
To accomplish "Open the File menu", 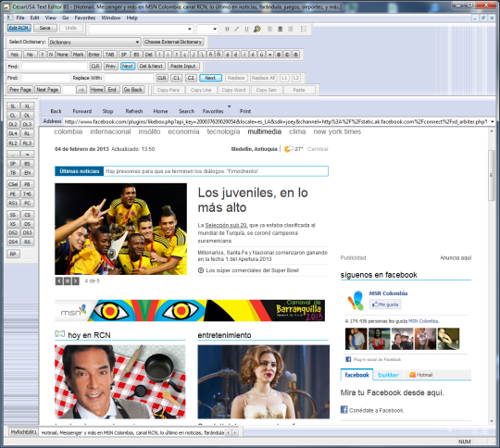I will point(20,18).
